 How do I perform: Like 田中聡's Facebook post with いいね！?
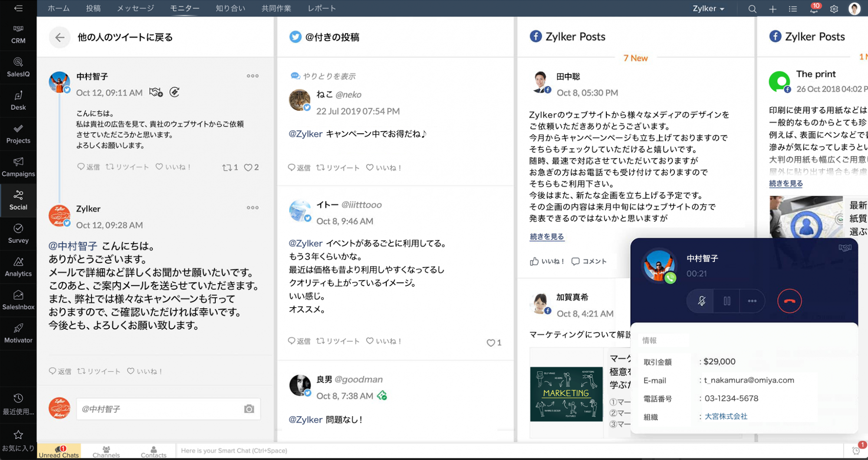coord(547,261)
